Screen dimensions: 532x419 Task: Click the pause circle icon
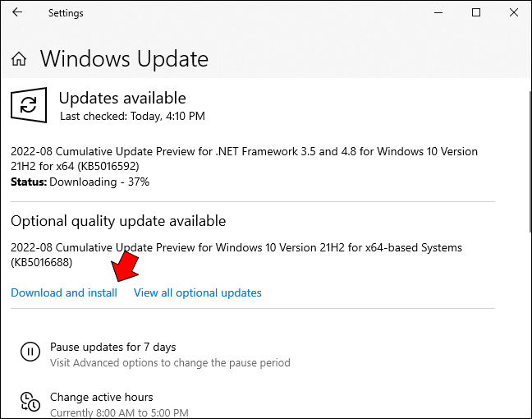(x=30, y=352)
